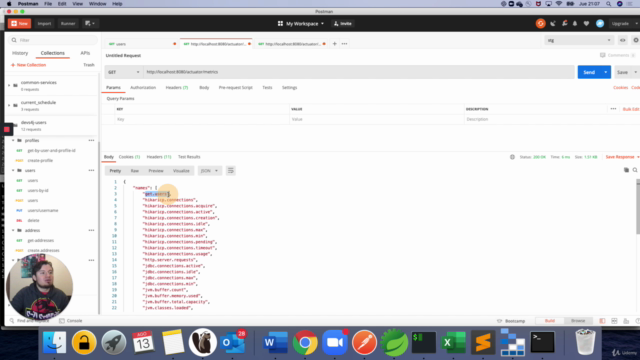This screenshot has width=640, height=360.
Task: Switch response view to Raw
Action: coord(135,171)
